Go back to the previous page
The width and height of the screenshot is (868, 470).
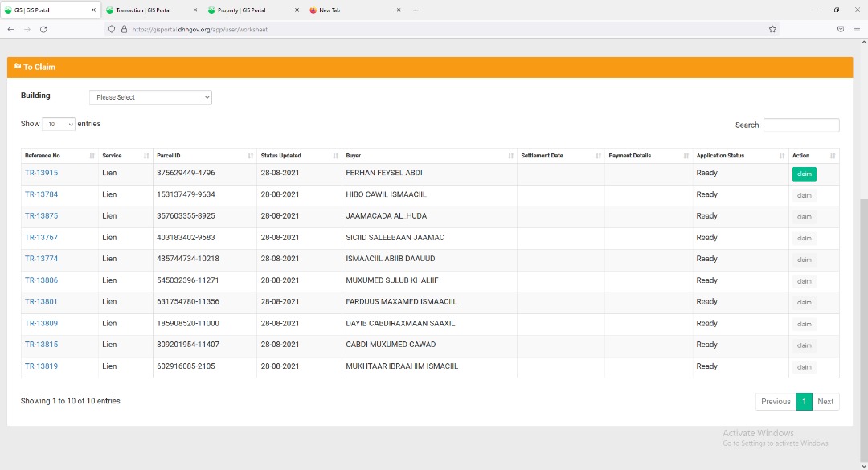pyautogui.click(x=11, y=30)
